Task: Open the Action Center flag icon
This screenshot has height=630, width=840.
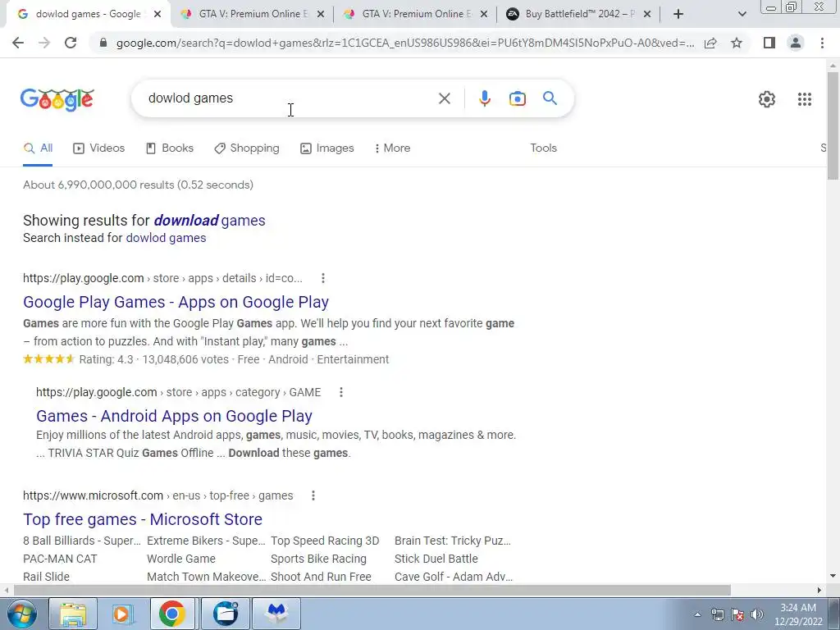Action: (737, 614)
